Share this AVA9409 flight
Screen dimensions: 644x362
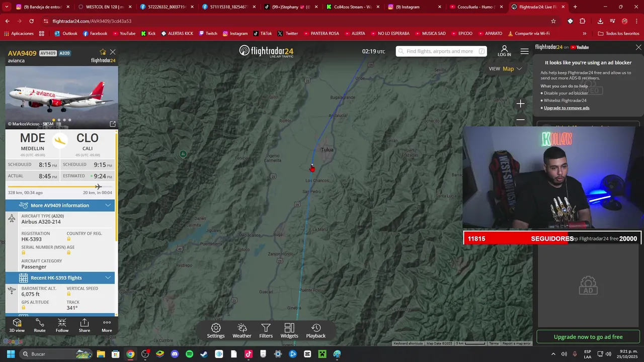(x=85, y=325)
